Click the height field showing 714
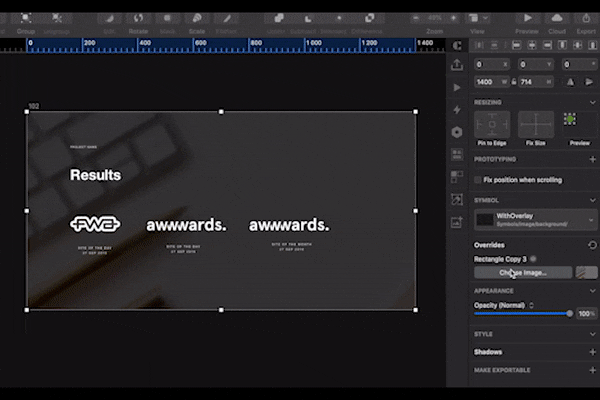 (536, 82)
